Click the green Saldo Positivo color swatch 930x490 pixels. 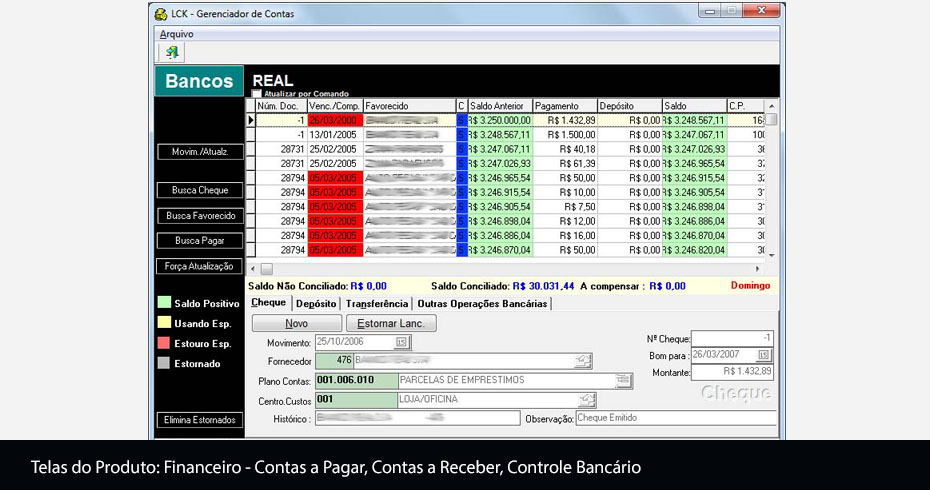pyautogui.click(x=164, y=303)
